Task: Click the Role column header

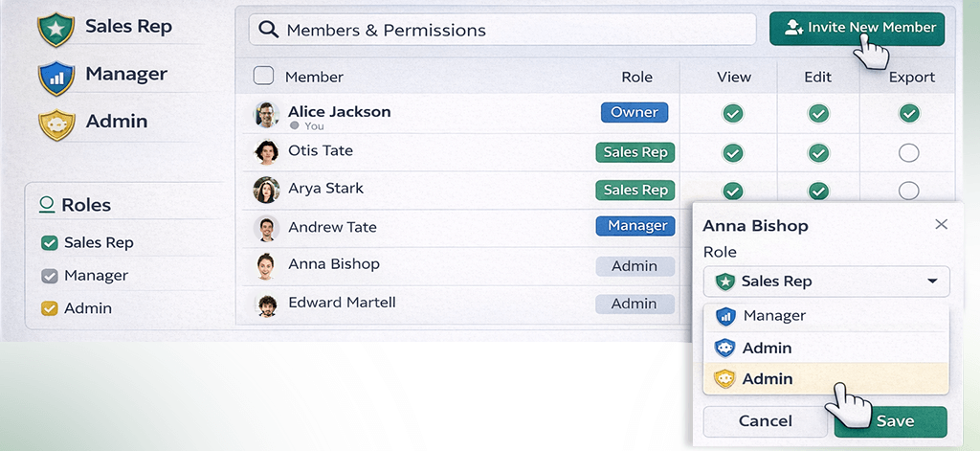Action: click(x=636, y=78)
